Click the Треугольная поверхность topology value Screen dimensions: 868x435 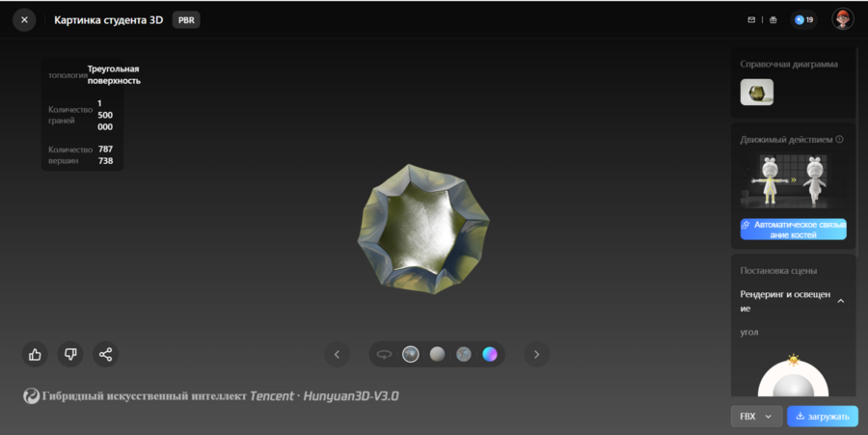114,74
